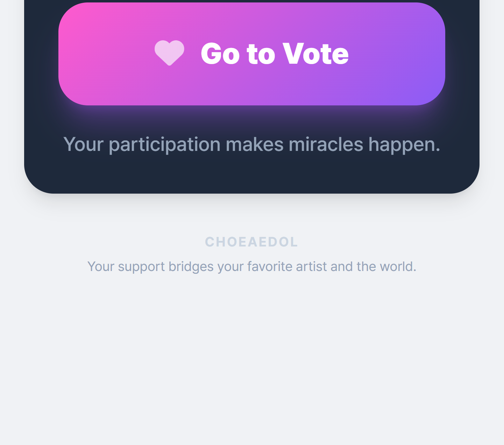Viewport: 504px width, 445px height.
Task: Click the word "happen." in the dark card
Action: (x=404, y=145)
